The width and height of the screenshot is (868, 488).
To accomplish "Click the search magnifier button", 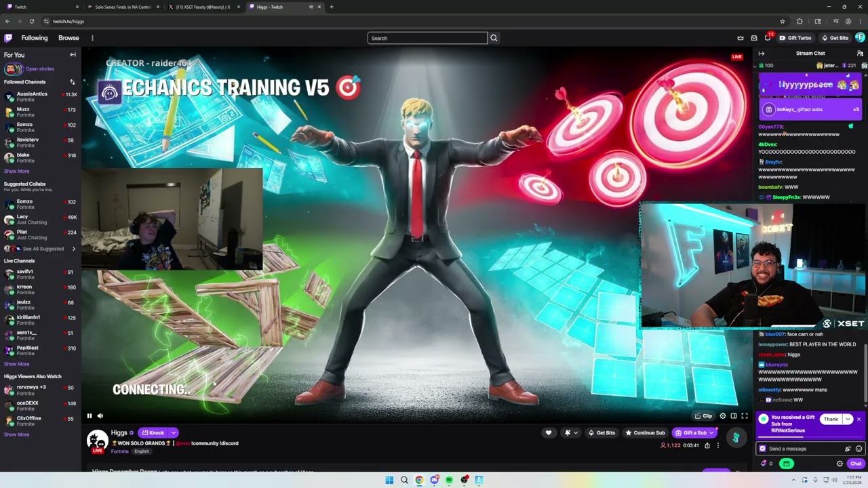I will pyautogui.click(x=494, y=38).
